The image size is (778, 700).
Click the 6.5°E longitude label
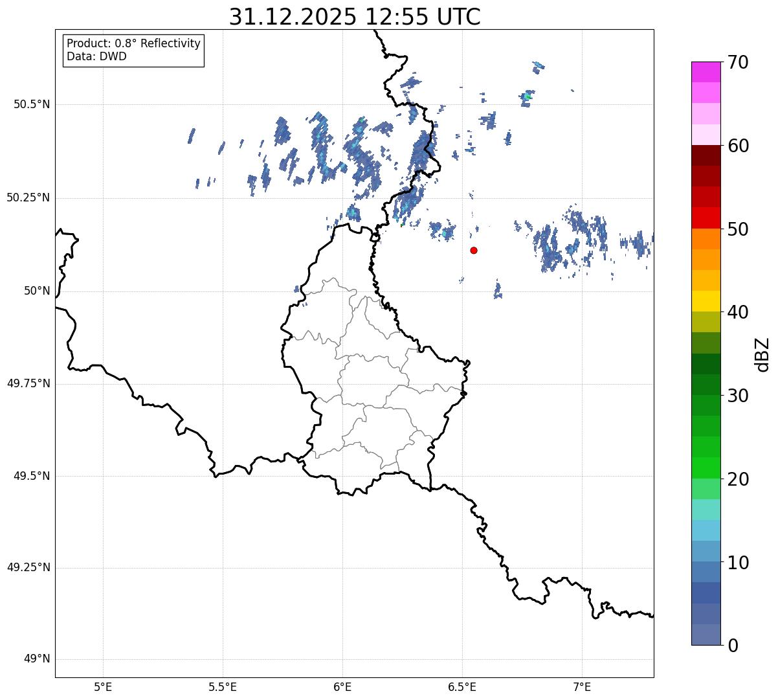click(462, 687)
